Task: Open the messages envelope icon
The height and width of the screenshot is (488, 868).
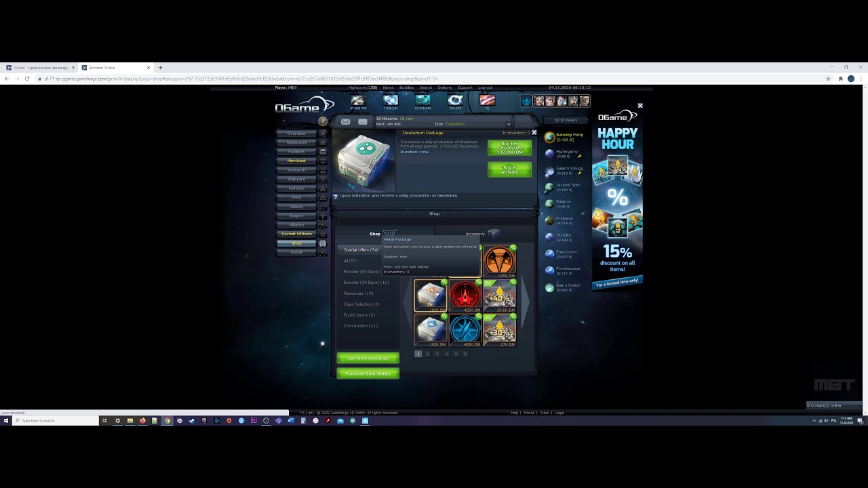Action: pos(346,122)
